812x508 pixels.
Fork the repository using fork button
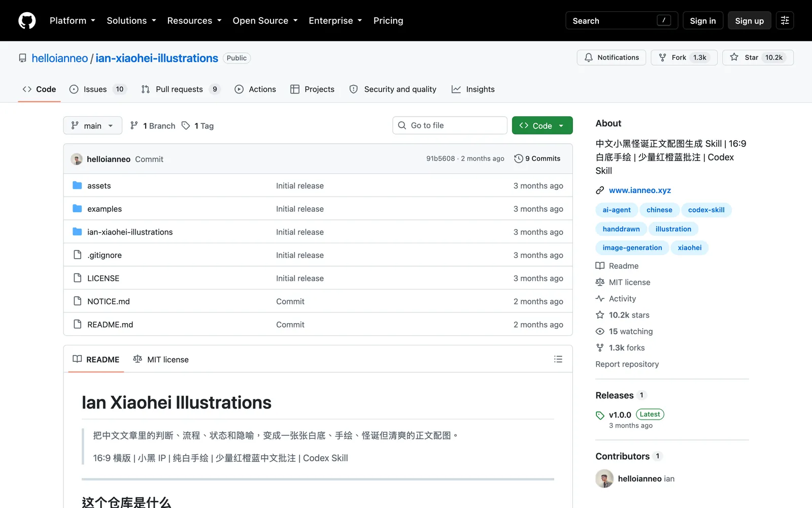coord(684,57)
